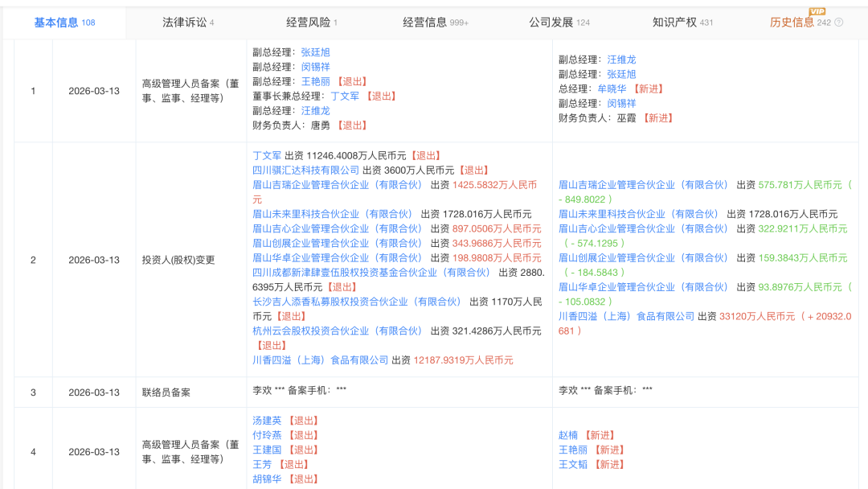
Task: Open 汤建英 profile link
Action: click(267, 421)
